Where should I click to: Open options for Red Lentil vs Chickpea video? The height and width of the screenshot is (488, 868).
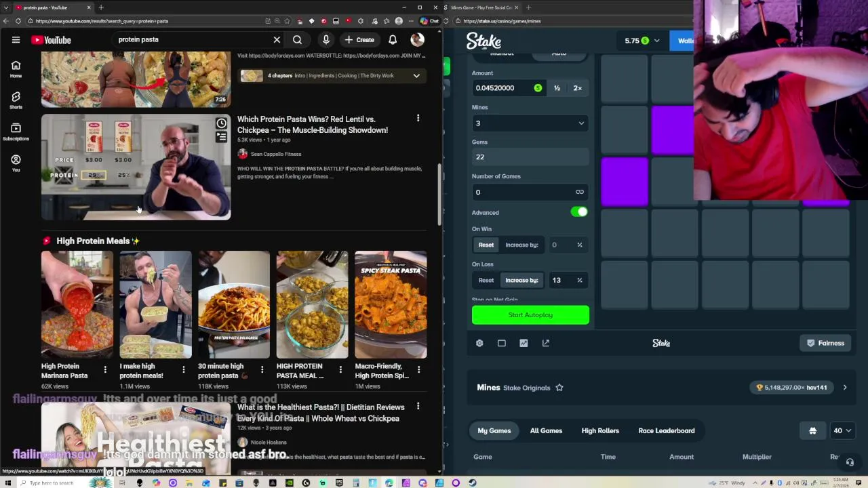pos(418,119)
